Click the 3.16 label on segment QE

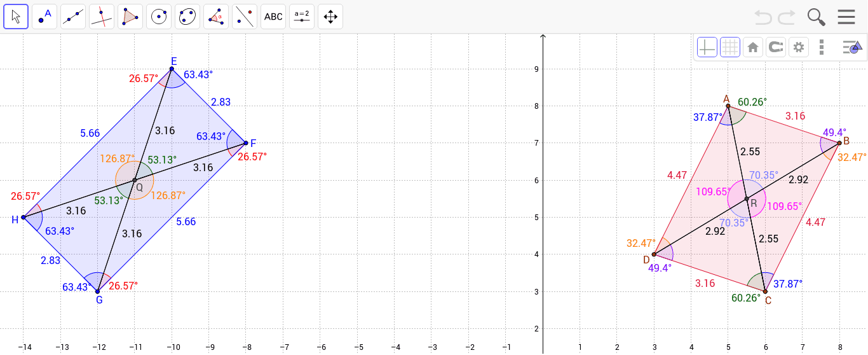point(165,131)
